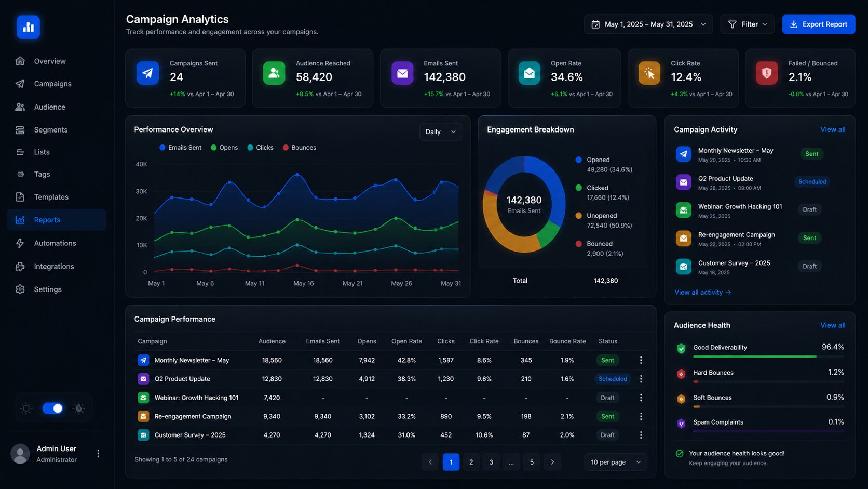Click the app logo bar-chart icon
The image size is (868, 489).
(28, 27)
